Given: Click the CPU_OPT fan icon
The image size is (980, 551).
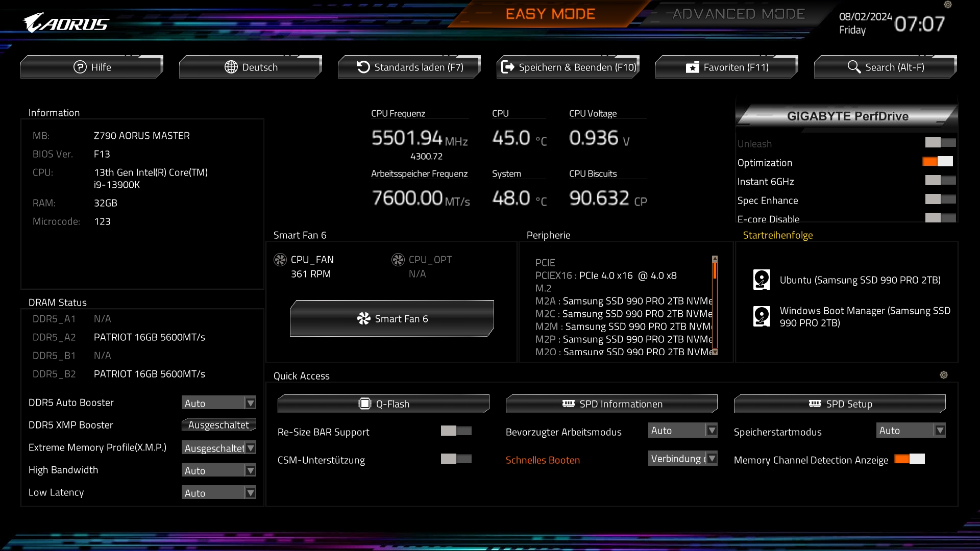Looking at the screenshot, I should pos(398,260).
